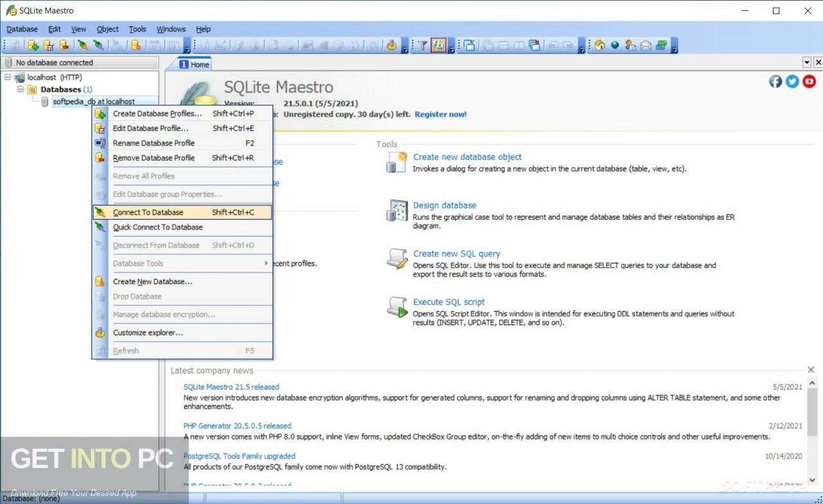Screen dimensions: 823x504
Task: Open SQLite Maestro 21.5 released news link
Action: pyautogui.click(x=231, y=387)
